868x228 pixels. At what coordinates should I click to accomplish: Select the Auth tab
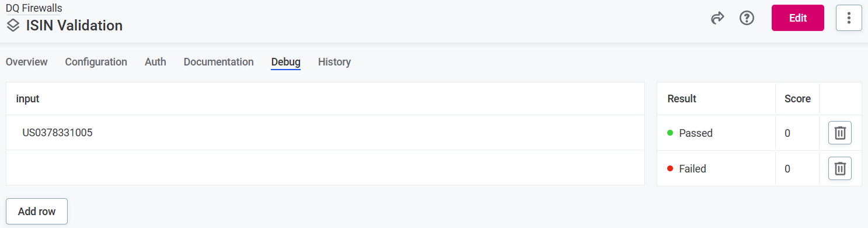tap(155, 62)
